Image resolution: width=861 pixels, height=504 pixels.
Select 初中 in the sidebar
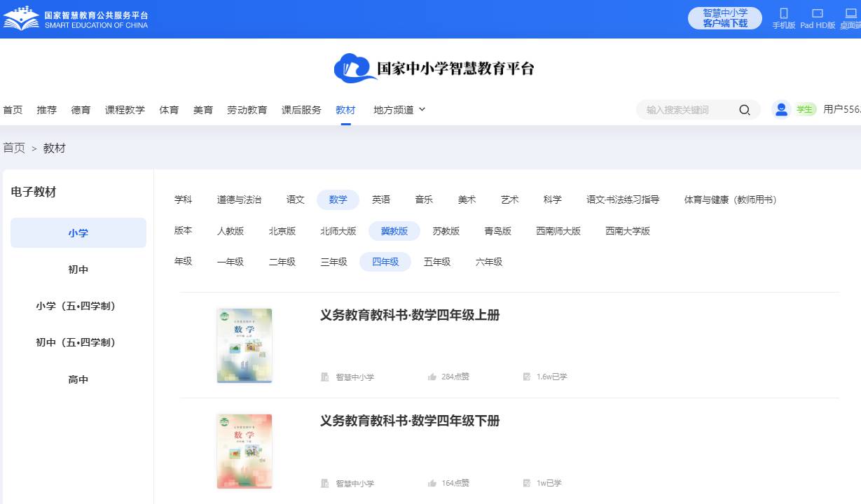[78, 269]
